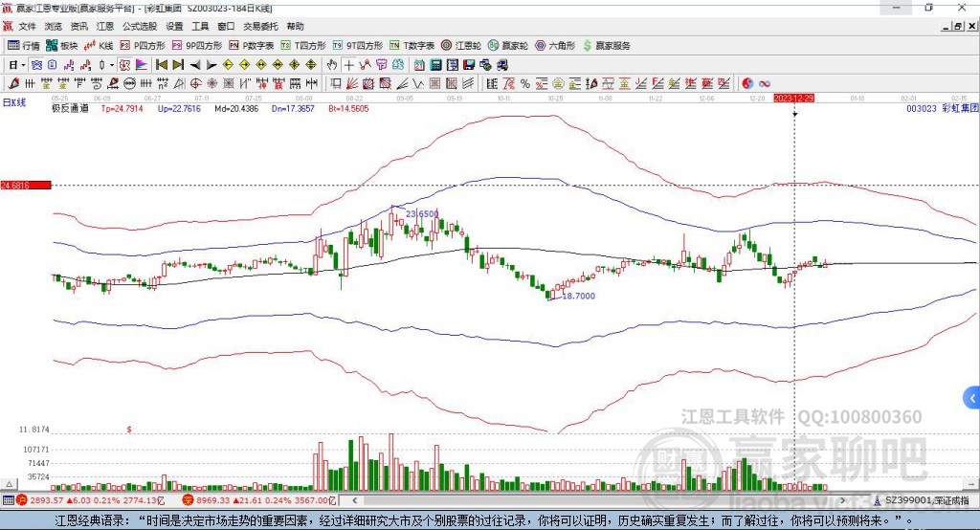Jump to the first bar icon
Viewport: 980px width, 530px height.
click(x=162, y=64)
